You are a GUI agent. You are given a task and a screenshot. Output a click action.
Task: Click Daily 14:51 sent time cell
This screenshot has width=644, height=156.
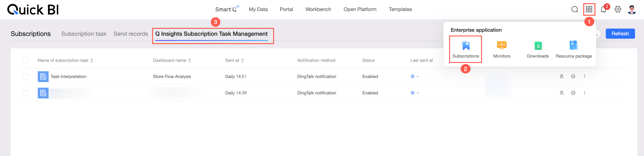tap(236, 77)
